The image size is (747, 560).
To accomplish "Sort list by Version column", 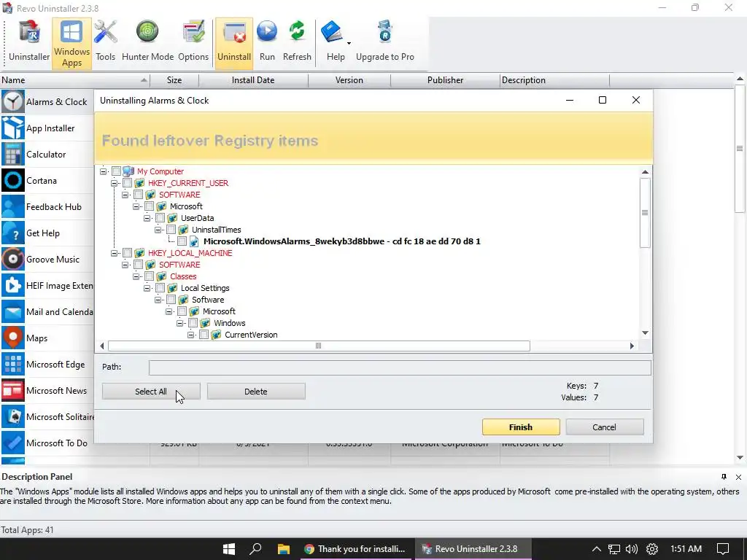I will point(349,80).
